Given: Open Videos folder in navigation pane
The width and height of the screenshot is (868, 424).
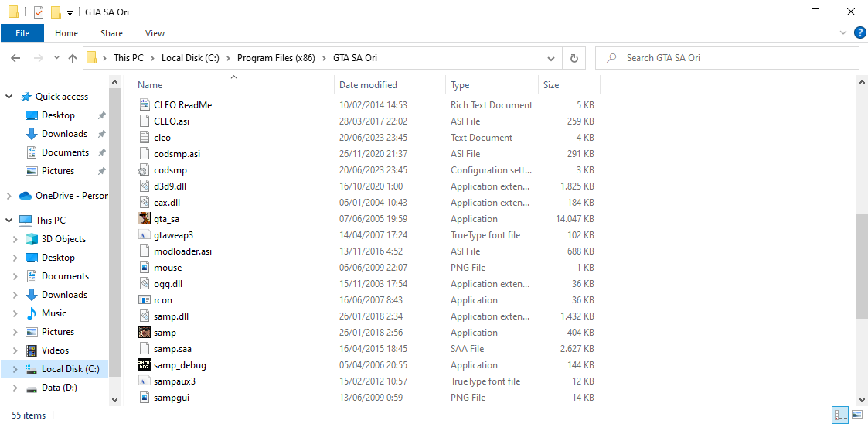Looking at the screenshot, I should pos(55,350).
